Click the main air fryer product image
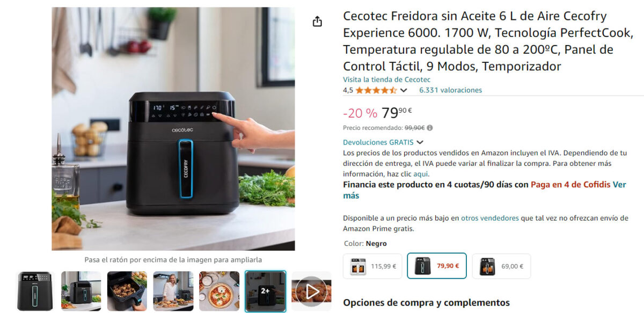Viewport: 644px width, 313px height. click(x=173, y=129)
